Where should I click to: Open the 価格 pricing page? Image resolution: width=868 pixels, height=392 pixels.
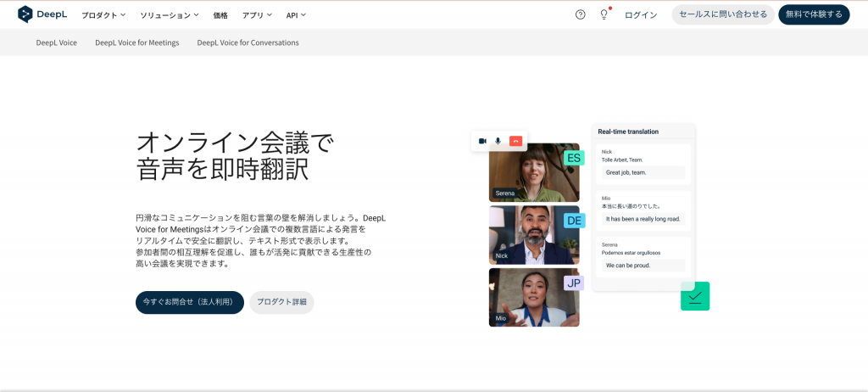pyautogui.click(x=220, y=15)
